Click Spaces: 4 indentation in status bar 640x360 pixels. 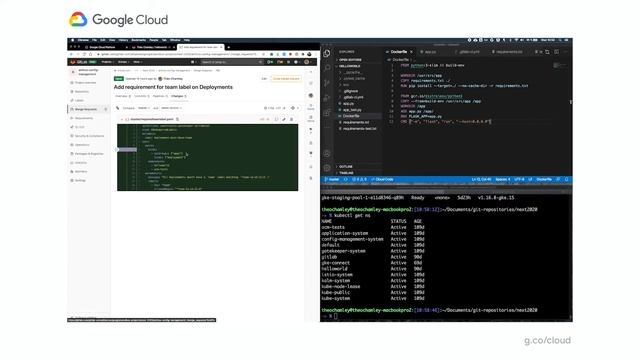tap(502, 179)
